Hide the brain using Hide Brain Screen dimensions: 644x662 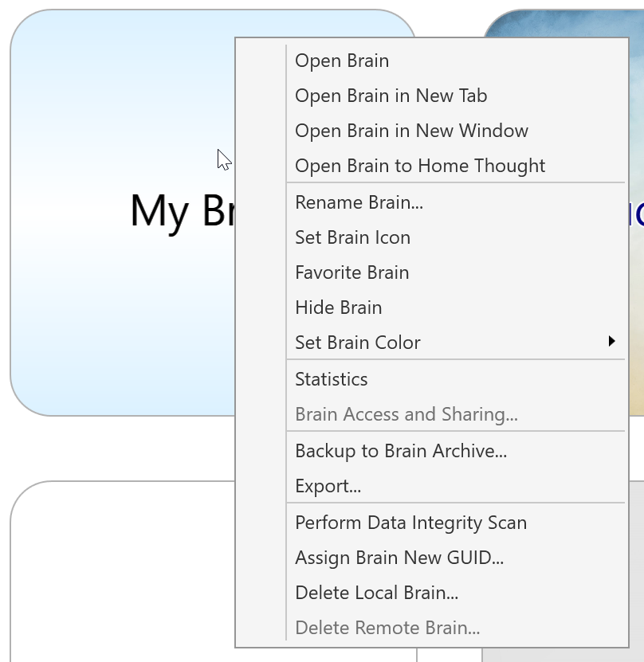coord(338,308)
